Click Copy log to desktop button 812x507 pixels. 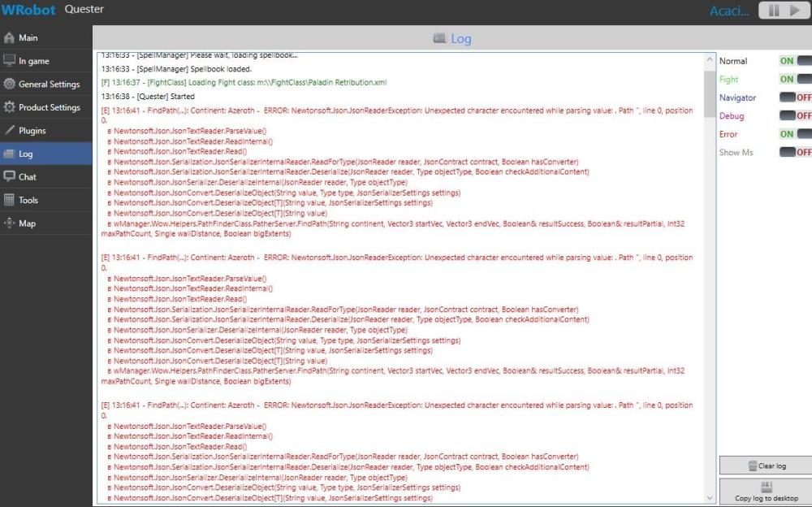(766, 492)
